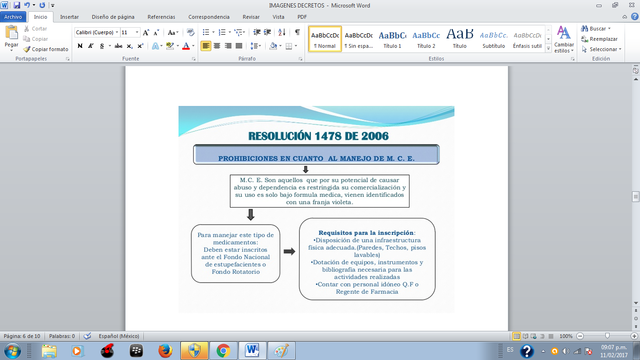Image resolution: width=640 pixels, height=360 pixels.
Task: Click the Save icon in quick access toolbar
Action: [x=16, y=5]
